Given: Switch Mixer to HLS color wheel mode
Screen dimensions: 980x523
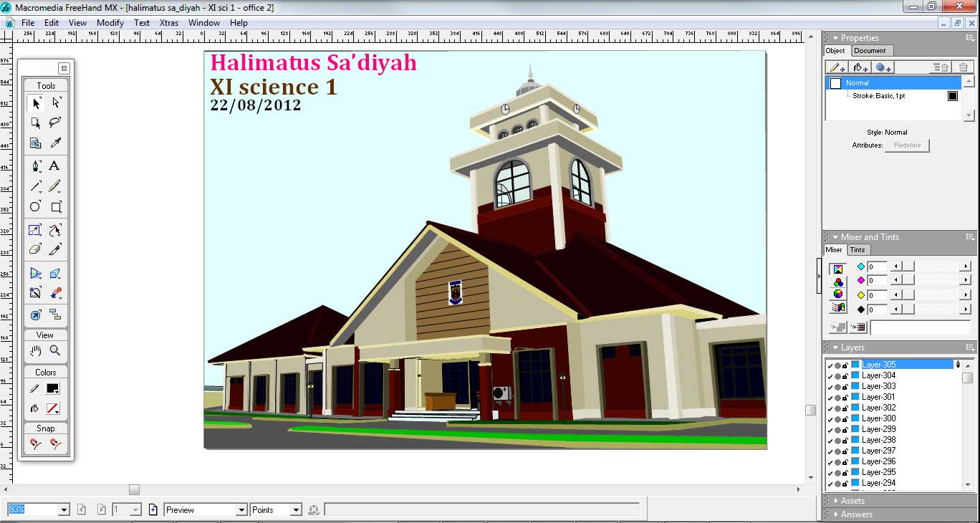Looking at the screenshot, I should pyautogui.click(x=837, y=294).
